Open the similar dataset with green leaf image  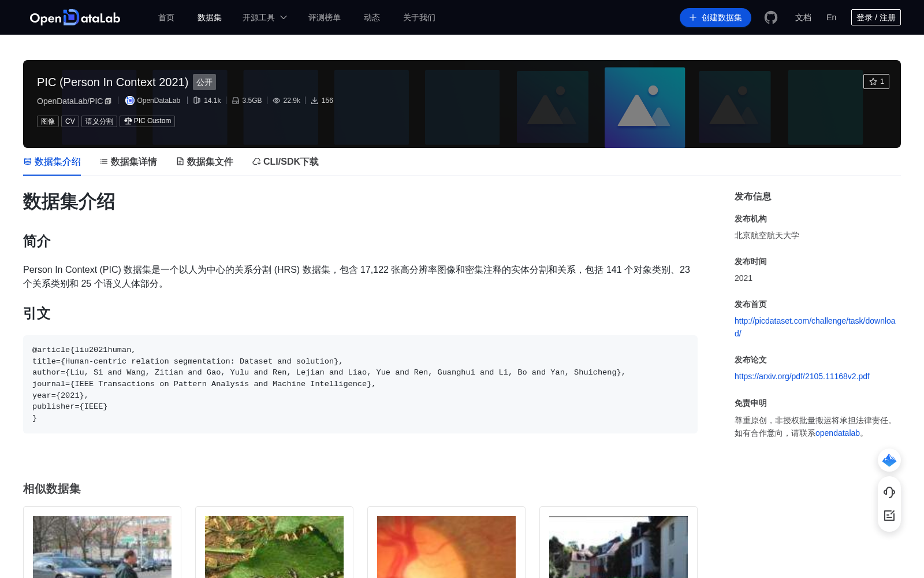click(x=274, y=547)
